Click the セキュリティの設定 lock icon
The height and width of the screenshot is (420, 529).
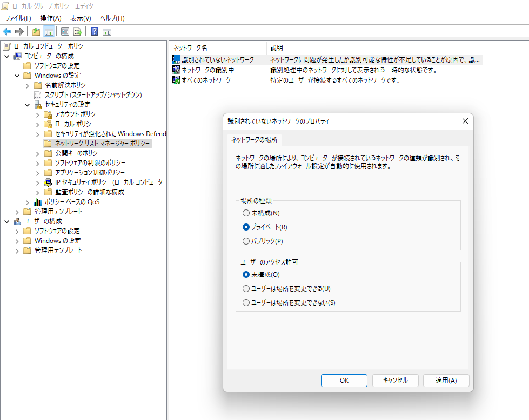pyautogui.click(x=38, y=105)
